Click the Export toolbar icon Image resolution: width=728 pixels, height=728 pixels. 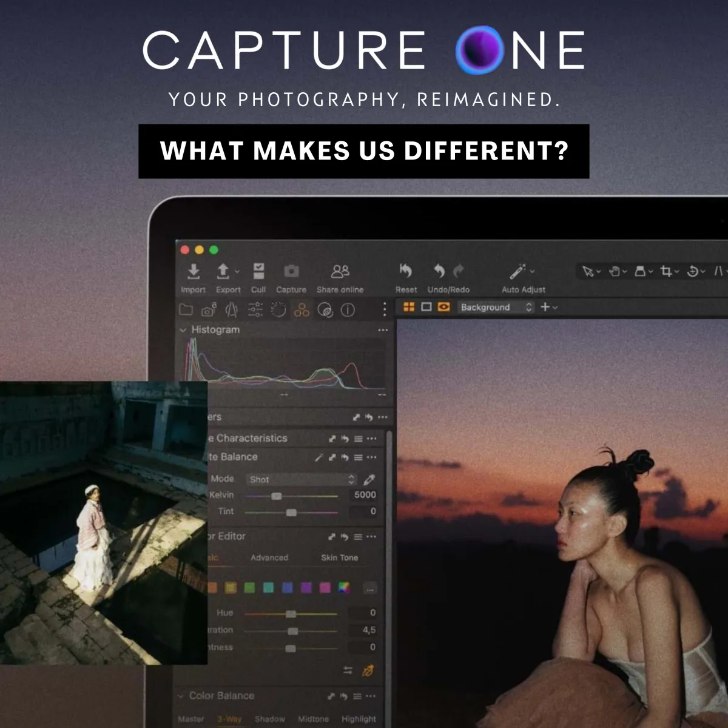pyautogui.click(x=223, y=271)
